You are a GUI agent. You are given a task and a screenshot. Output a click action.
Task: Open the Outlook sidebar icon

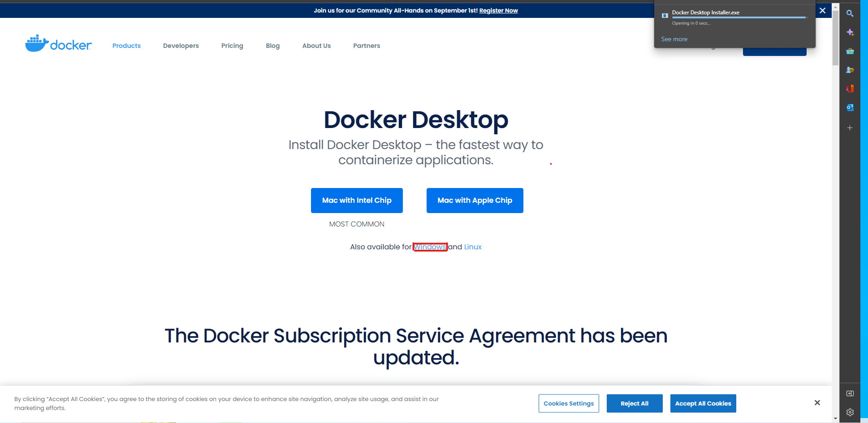point(850,107)
